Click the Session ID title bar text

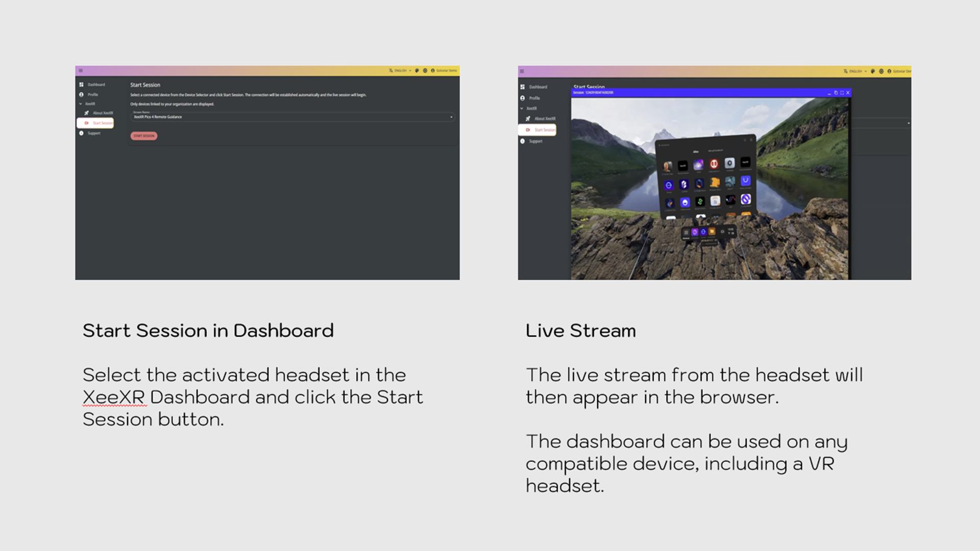(593, 93)
